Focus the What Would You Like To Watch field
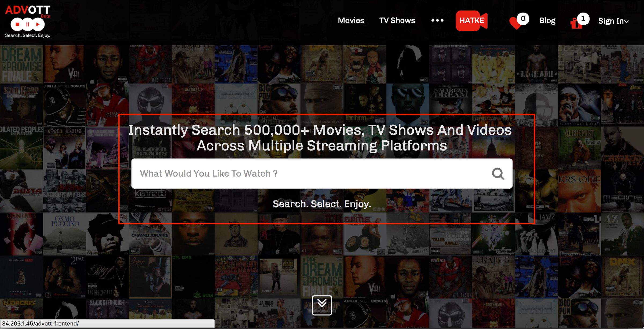This screenshot has width=644, height=329. point(322,174)
